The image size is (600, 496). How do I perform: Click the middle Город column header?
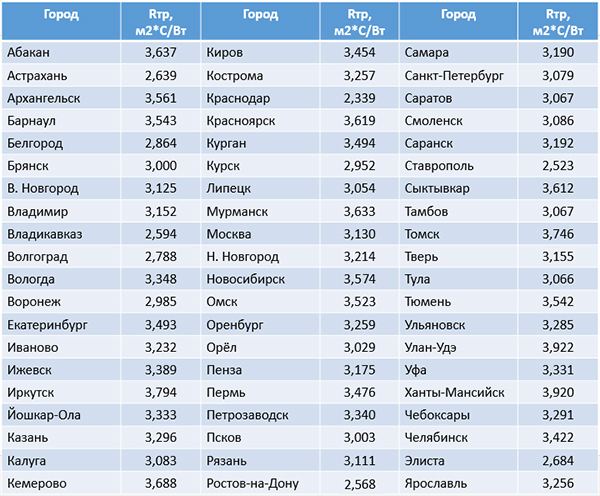[x=260, y=21]
